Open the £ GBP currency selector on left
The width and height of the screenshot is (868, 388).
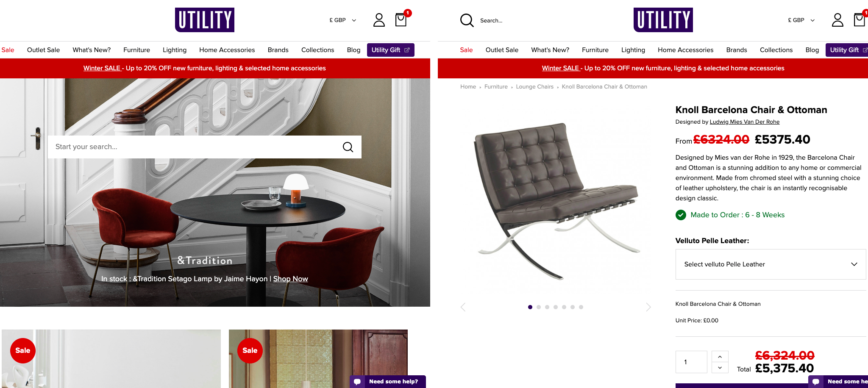343,20
